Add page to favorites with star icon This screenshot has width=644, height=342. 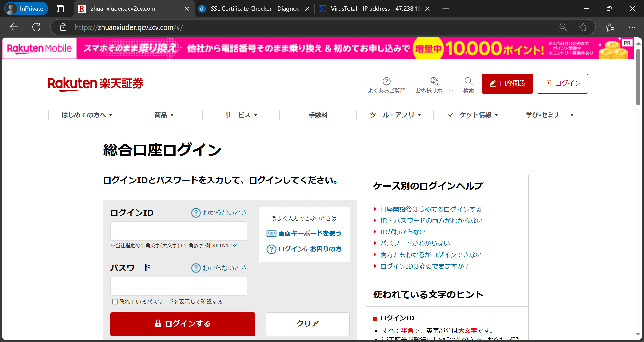click(583, 27)
